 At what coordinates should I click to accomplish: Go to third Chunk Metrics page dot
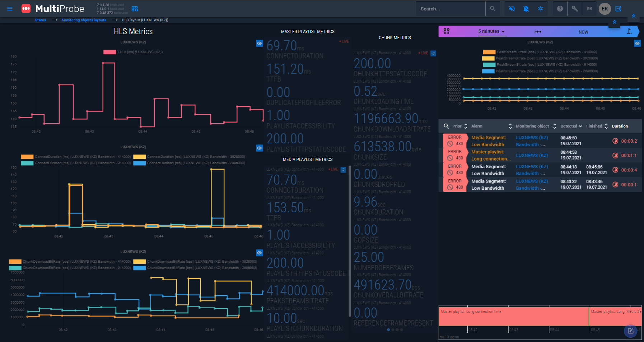(397, 329)
